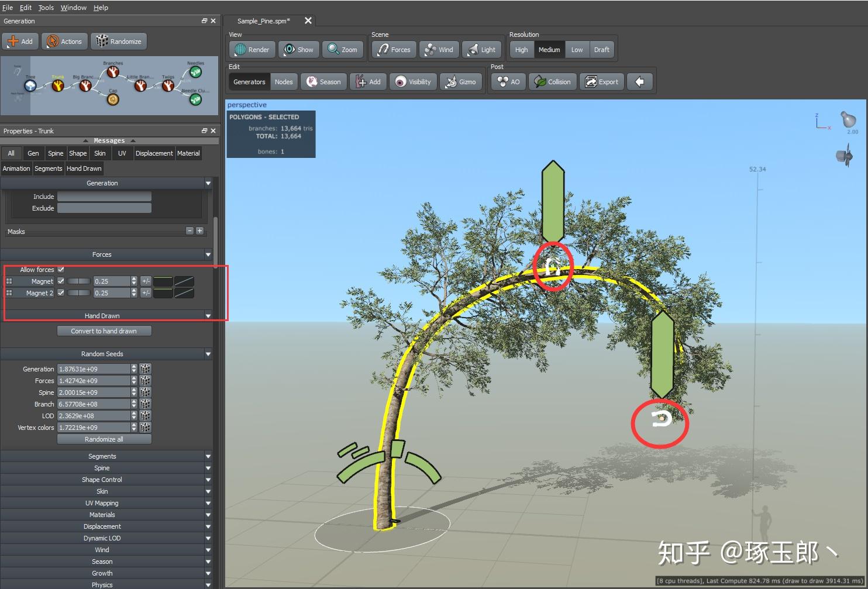Disable the Magnet 2 force checkbox
This screenshot has height=589, width=868.
point(61,292)
